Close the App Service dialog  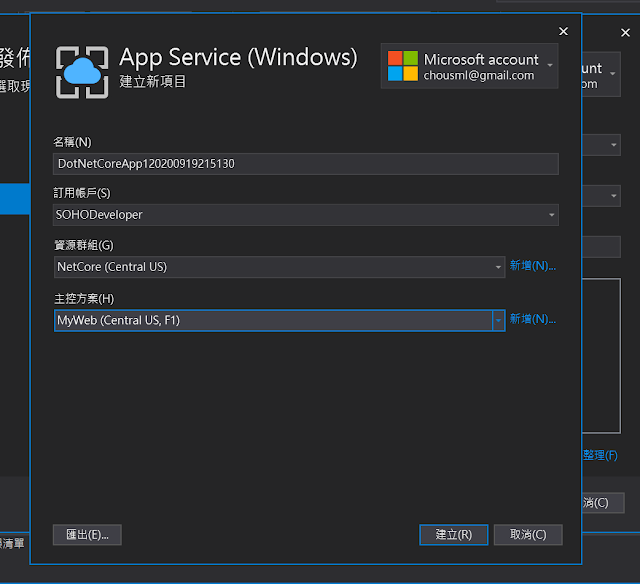(563, 31)
